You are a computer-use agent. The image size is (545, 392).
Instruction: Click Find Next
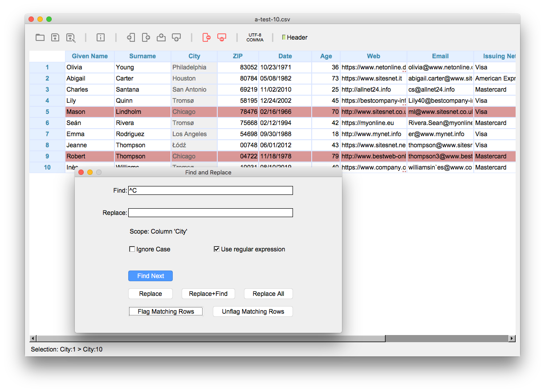pos(150,276)
